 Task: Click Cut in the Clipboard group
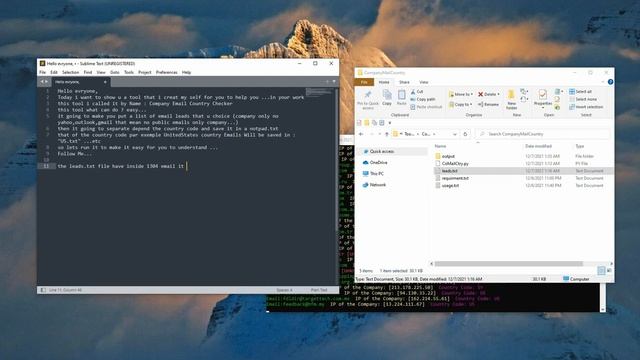pyautogui.click(x=416, y=92)
